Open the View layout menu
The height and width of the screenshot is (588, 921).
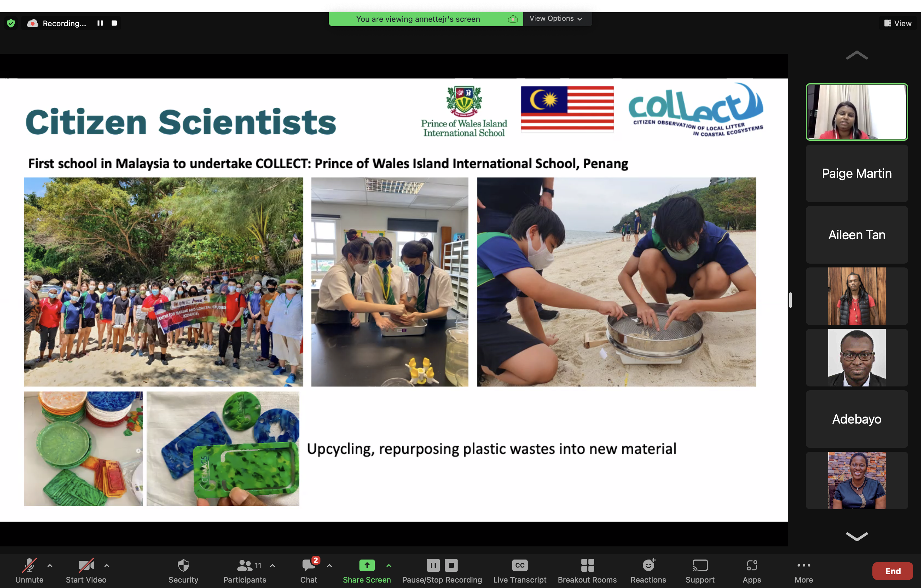click(x=897, y=23)
